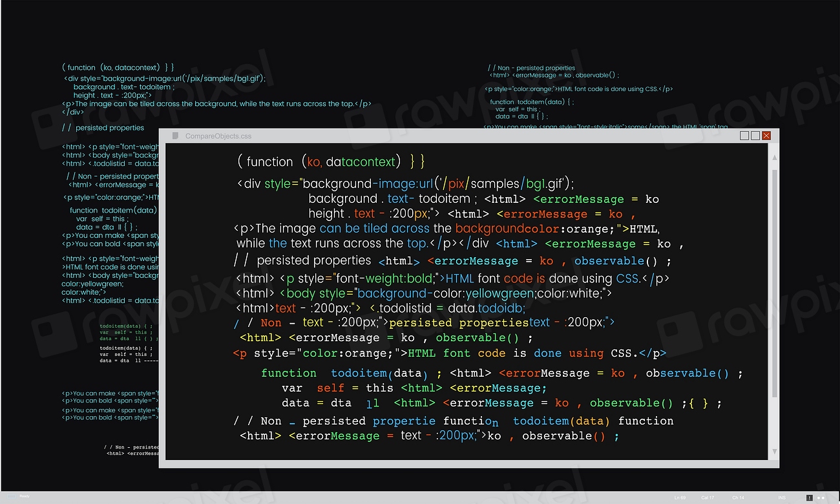The height and width of the screenshot is (504, 840).
Task: Toggle the INS insert mode indicator
Action: coord(782,498)
